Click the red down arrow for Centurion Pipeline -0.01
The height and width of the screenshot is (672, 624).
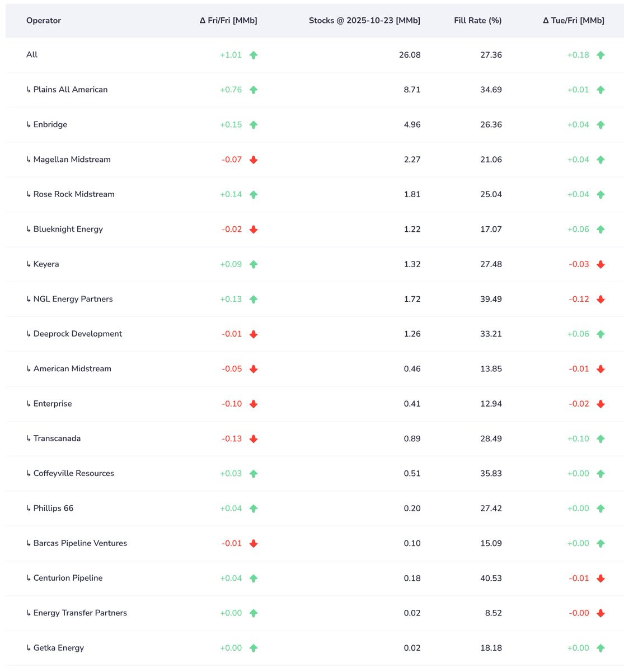pos(600,578)
